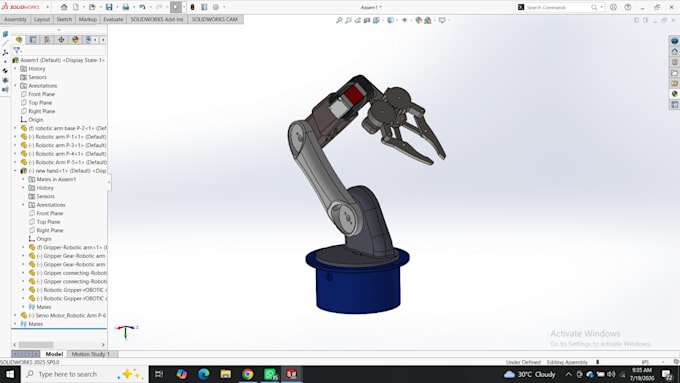Open the DisplayManager tab icon
The image size is (680, 383).
75,39
